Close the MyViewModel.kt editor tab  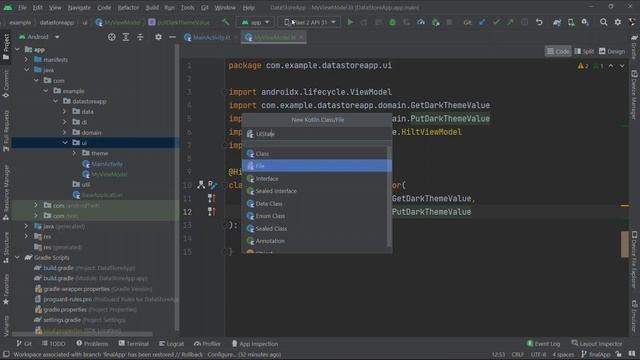[301, 37]
